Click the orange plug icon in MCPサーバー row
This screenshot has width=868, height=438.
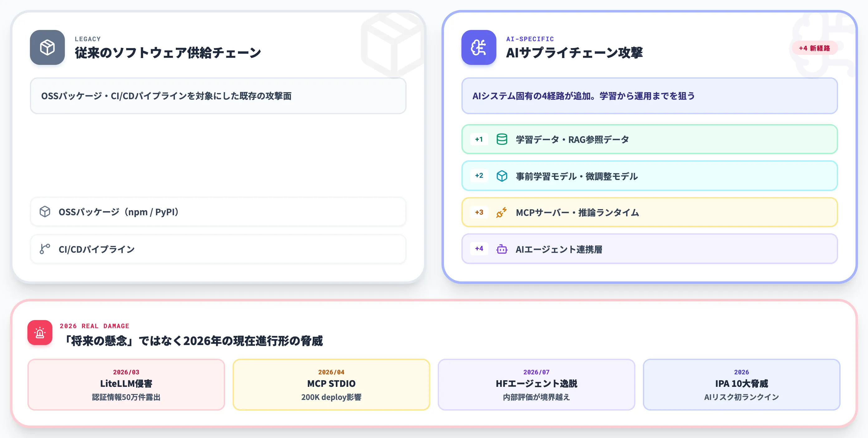click(x=502, y=212)
